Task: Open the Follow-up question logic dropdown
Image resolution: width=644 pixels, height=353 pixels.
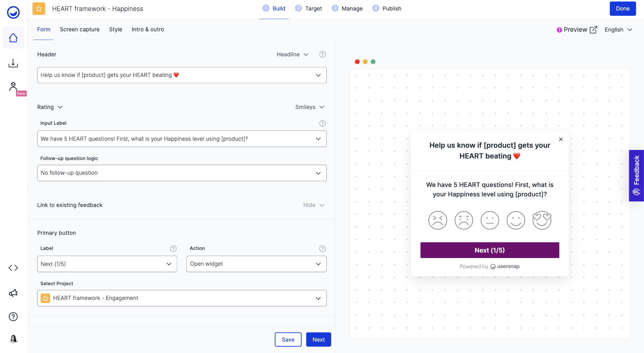Action: 182,173
